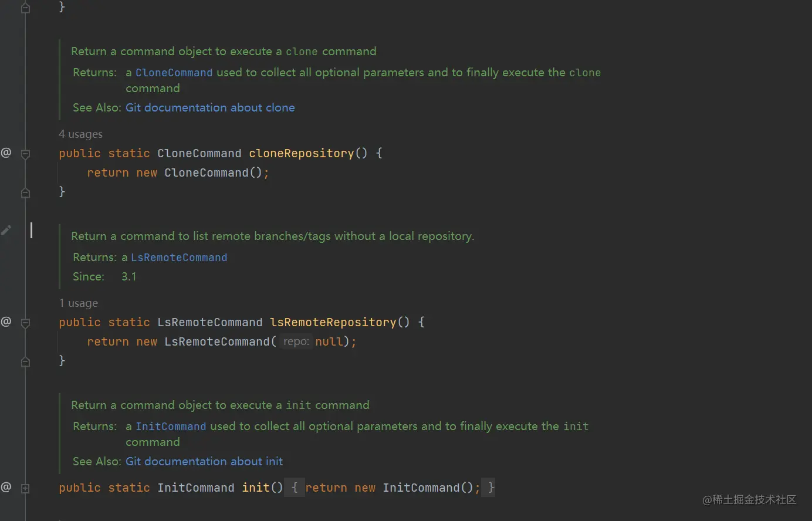Click the @ gutter icon beside cloneRepository
This screenshot has height=521, width=812.
[x=6, y=153]
